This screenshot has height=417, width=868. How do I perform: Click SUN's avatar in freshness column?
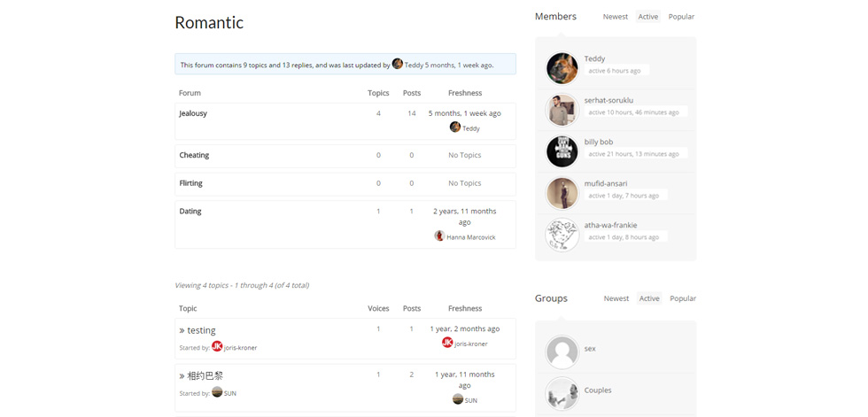tap(458, 398)
